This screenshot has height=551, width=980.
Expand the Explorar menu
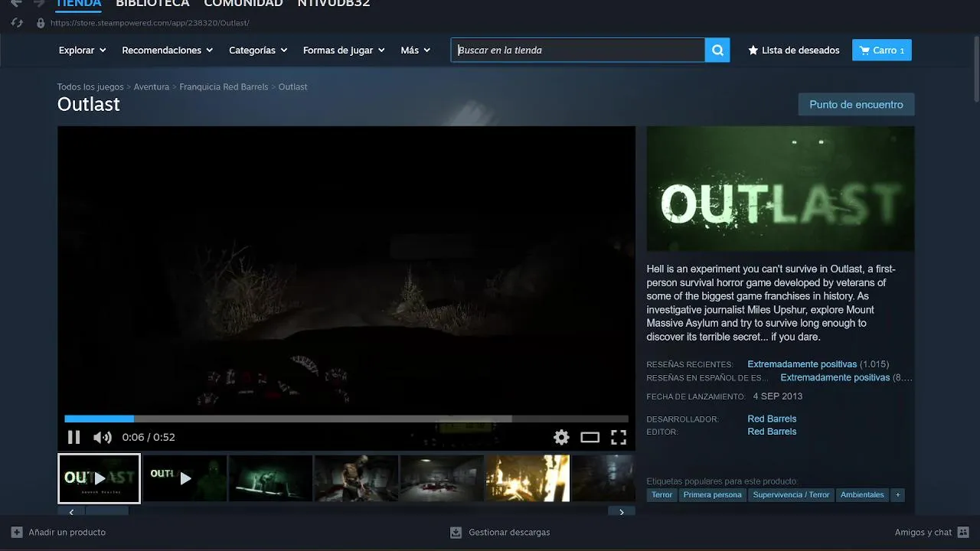83,51
